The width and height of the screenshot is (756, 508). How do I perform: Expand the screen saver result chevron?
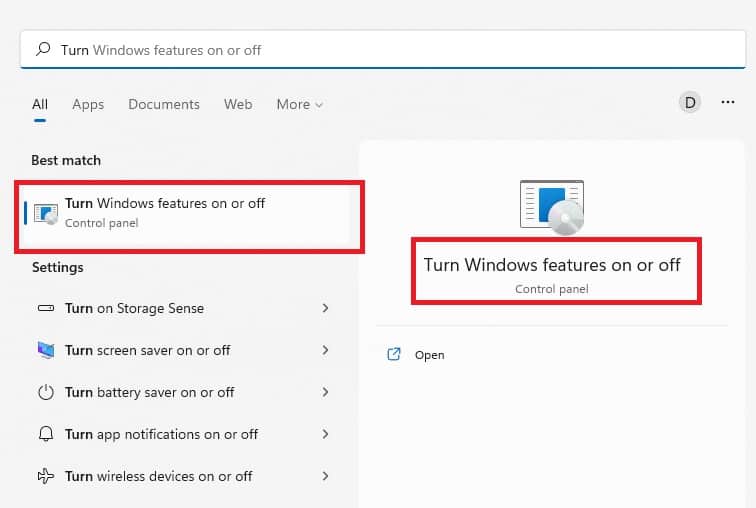(325, 350)
